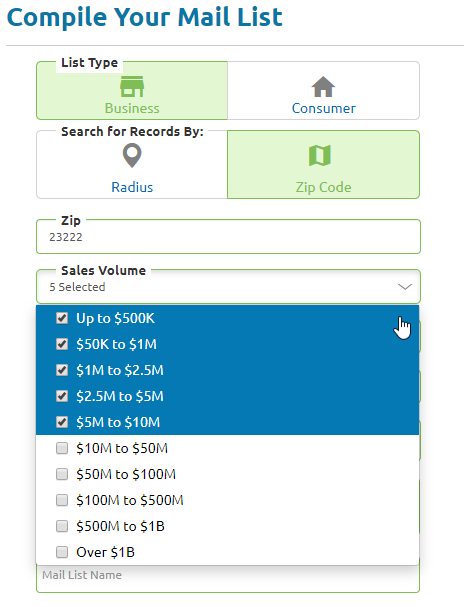The width and height of the screenshot is (475, 607).
Task: Check the Over $1B option
Action: (62, 552)
